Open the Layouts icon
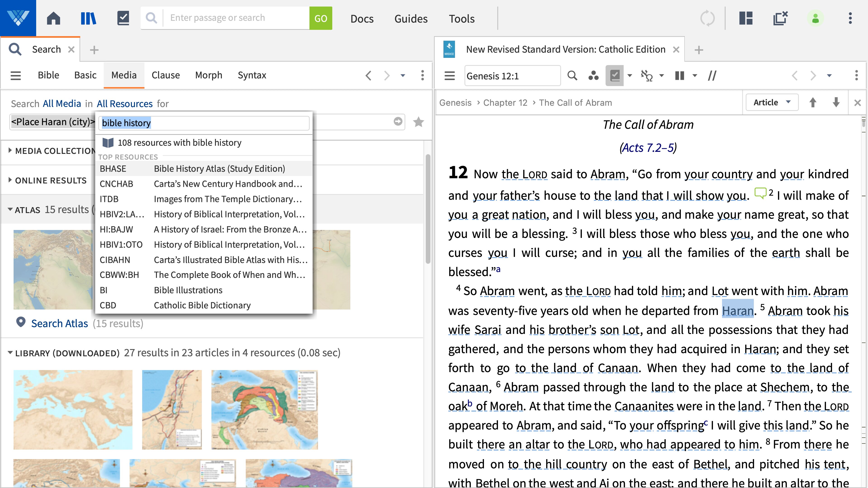This screenshot has height=488, width=868. tap(746, 19)
